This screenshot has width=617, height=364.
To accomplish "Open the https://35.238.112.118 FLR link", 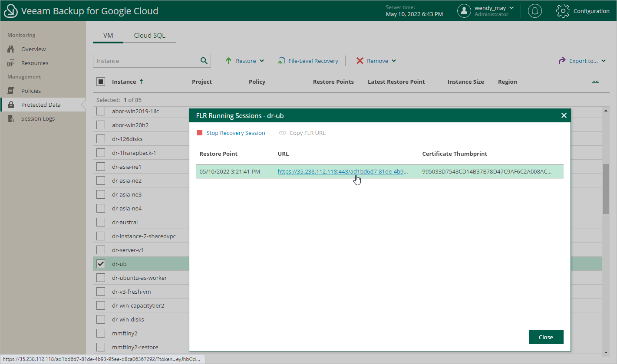I will (343, 171).
